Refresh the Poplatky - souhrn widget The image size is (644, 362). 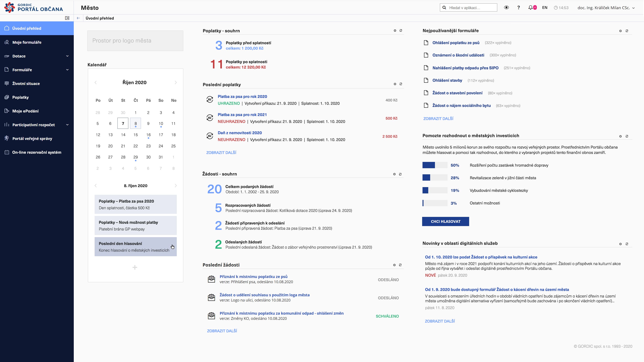coord(401,31)
